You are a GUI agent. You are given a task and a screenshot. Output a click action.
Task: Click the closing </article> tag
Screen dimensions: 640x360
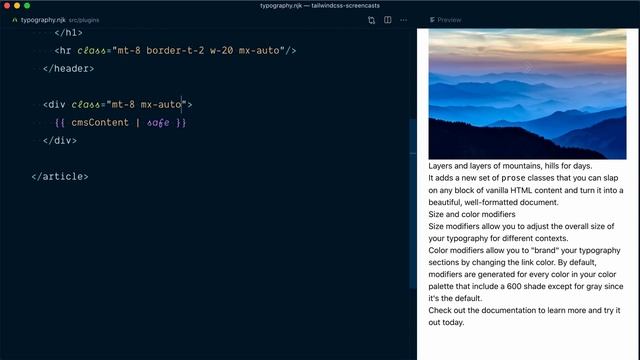60,176
